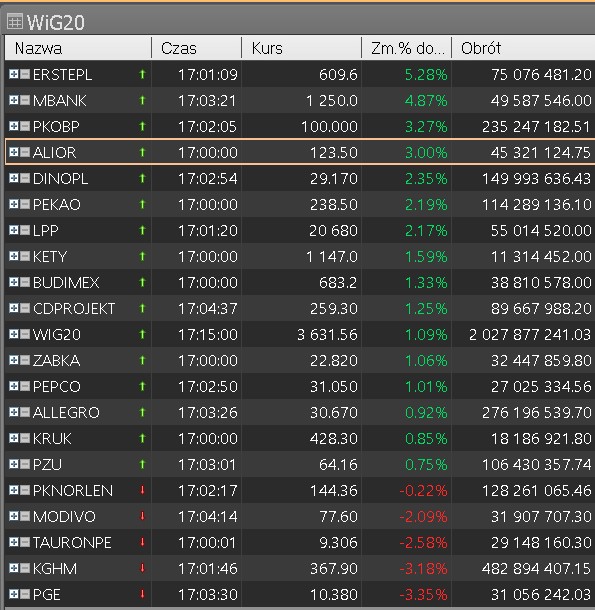
Task: Sort by the Nazwa column header
Action: click(x=78, y=48)
